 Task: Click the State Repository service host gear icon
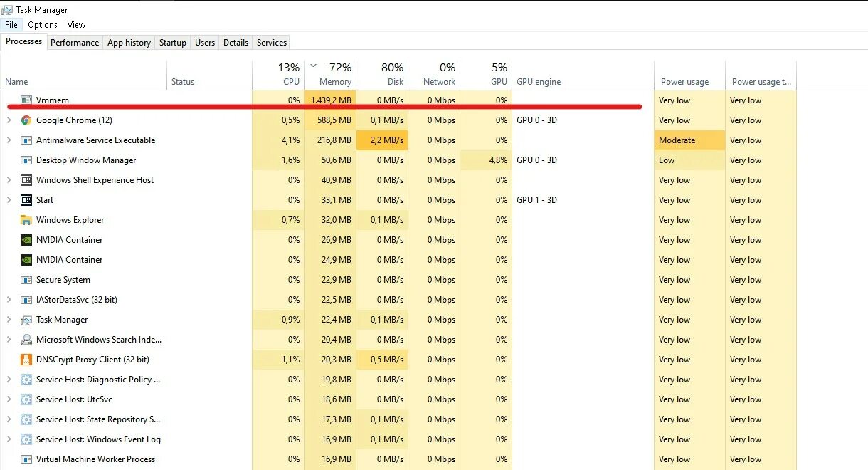(x=26, y=419)
